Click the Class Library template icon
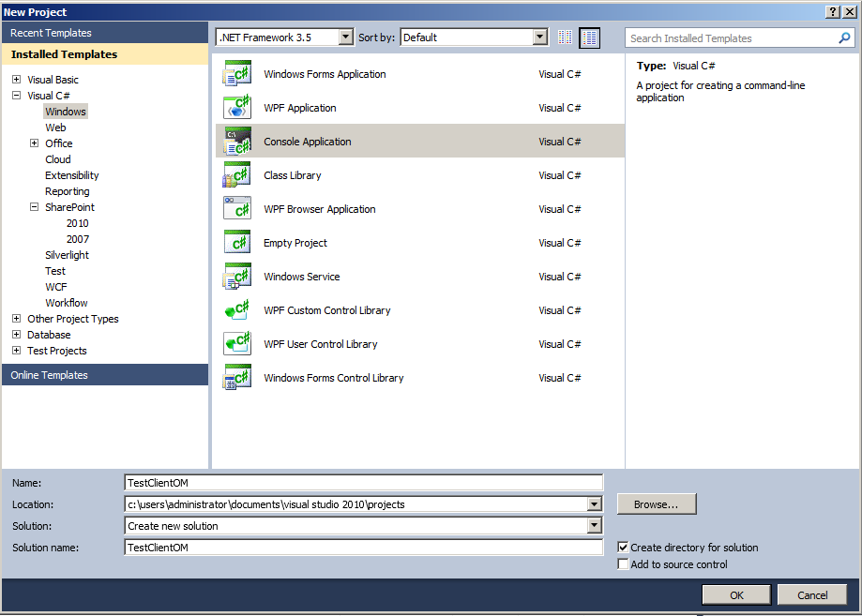Screen dimensions: 862x616 pos(236,174)
